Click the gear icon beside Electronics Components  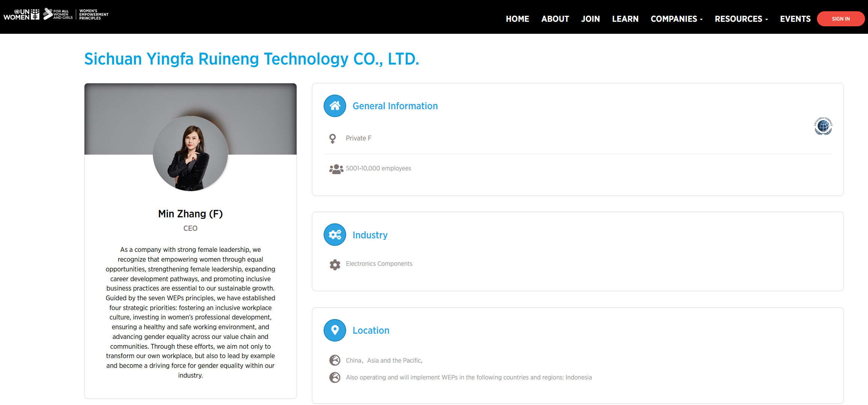pyautogui.click(x=335, y=265)
